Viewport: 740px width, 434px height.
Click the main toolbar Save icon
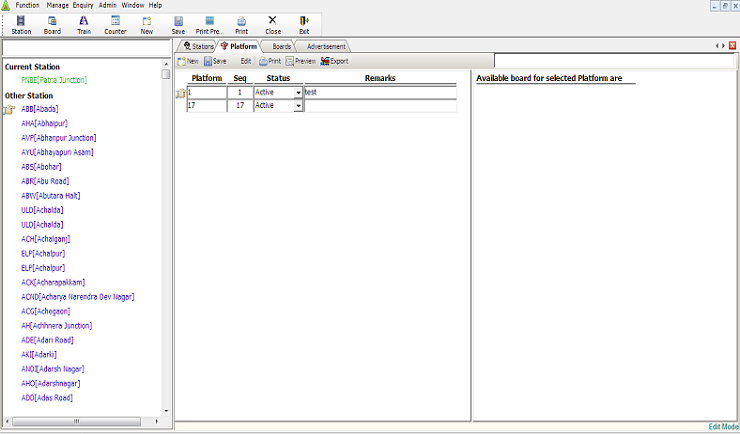pos(178,24)
